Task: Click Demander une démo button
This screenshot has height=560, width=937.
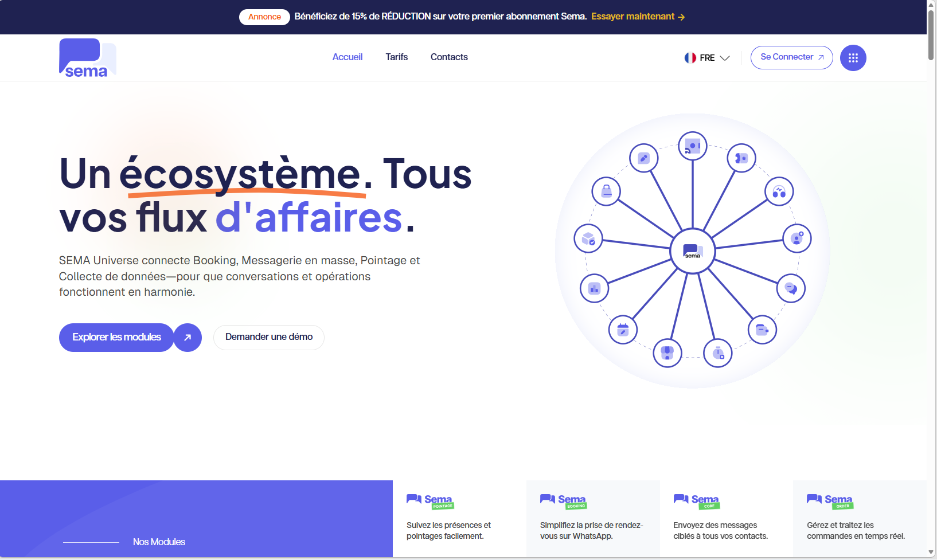Action: (268, 337)
